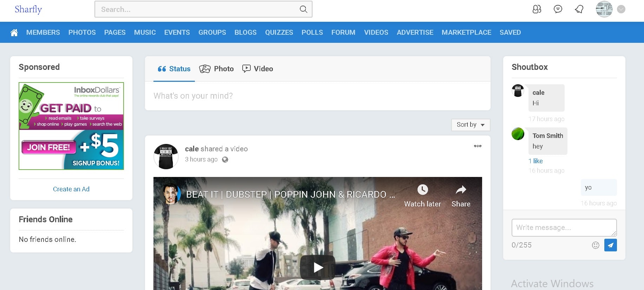Open the video title Beat It Dubstep
The image size is (644, 290).
[290, 195]
